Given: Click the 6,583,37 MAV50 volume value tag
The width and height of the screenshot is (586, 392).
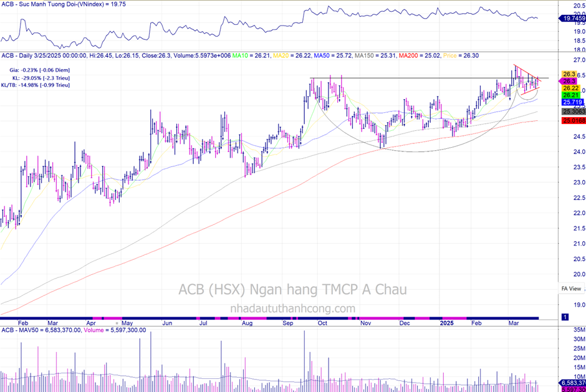Looking at the screenshot, I should (x=572, y=383).
